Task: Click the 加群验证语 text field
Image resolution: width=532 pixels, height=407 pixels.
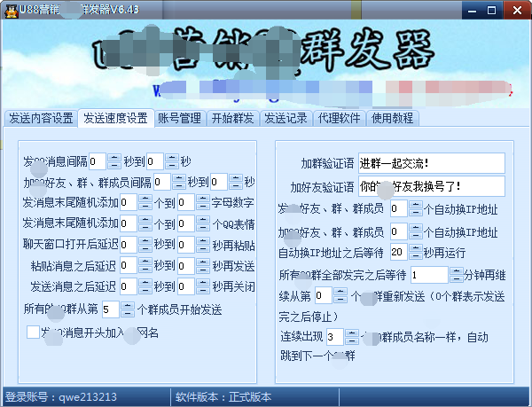Action: (x=431, y=163)
